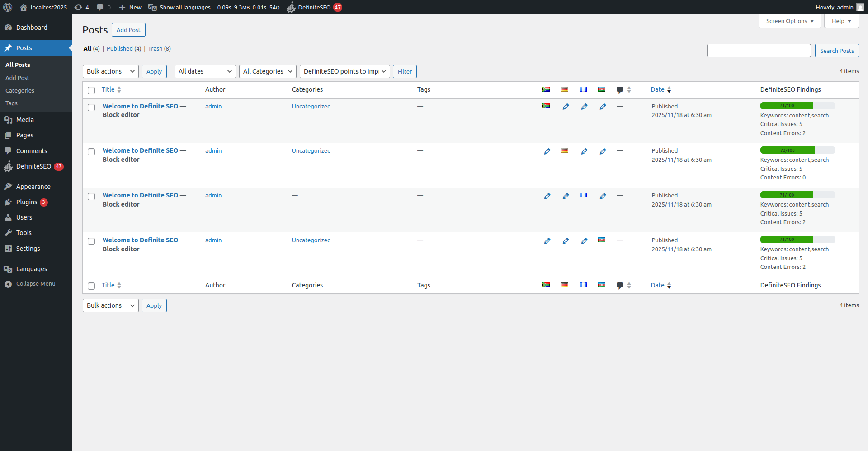Open the All Categories dropdown
This screenshot has height=451, width=868.
[x=267, y=71]
